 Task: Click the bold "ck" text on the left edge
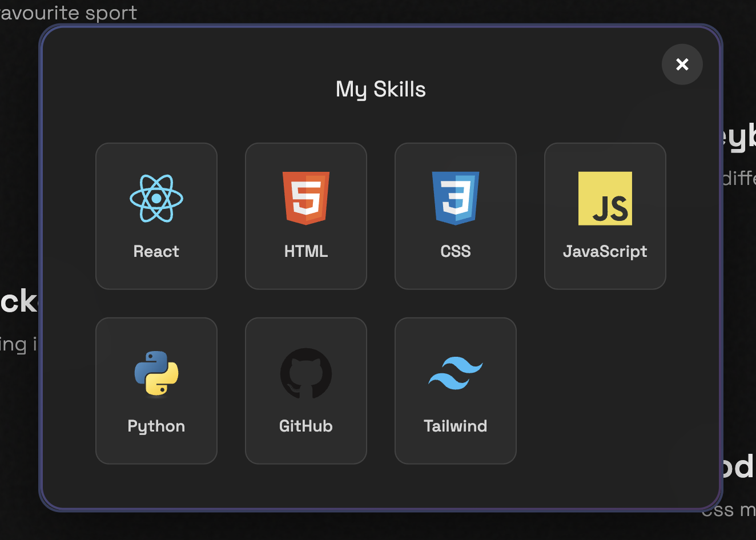(18, 301)
